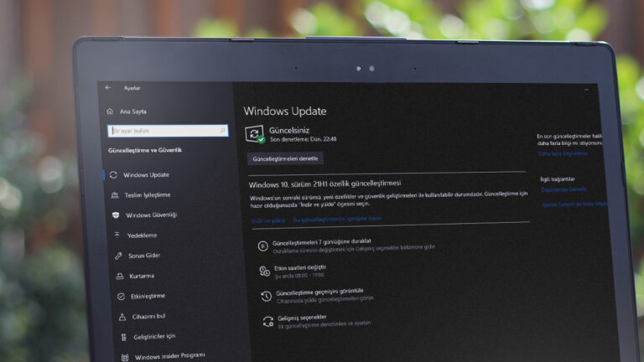This screenshot has height=362, width=644.
Task: Click the OS build info related link
Action: 574,204
